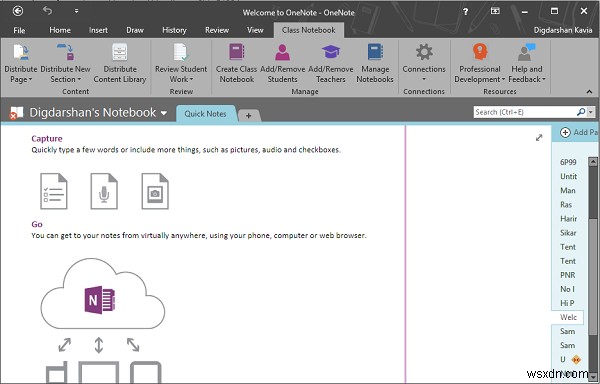Open Ribbon Display Options
Viewport: 600px width, 384px height.
click(495, 11)
